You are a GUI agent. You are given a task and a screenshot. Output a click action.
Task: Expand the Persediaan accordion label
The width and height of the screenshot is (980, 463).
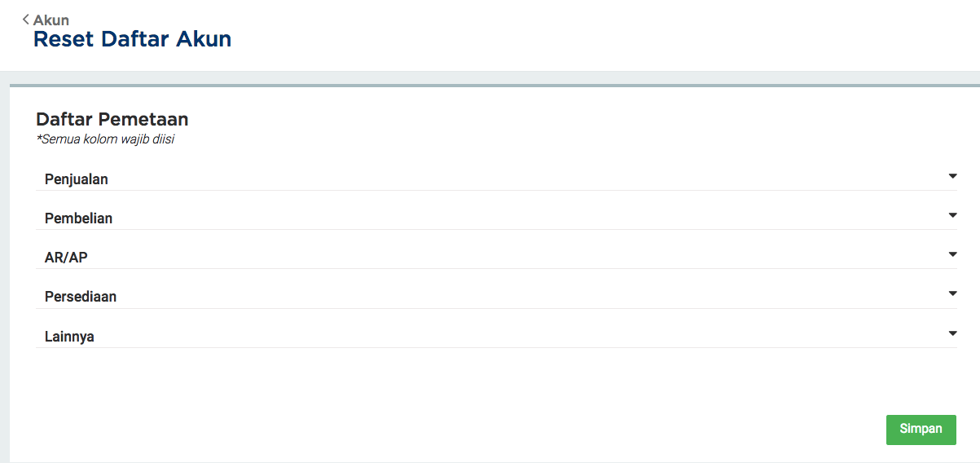pyautogui.click(x=81, y=297)
